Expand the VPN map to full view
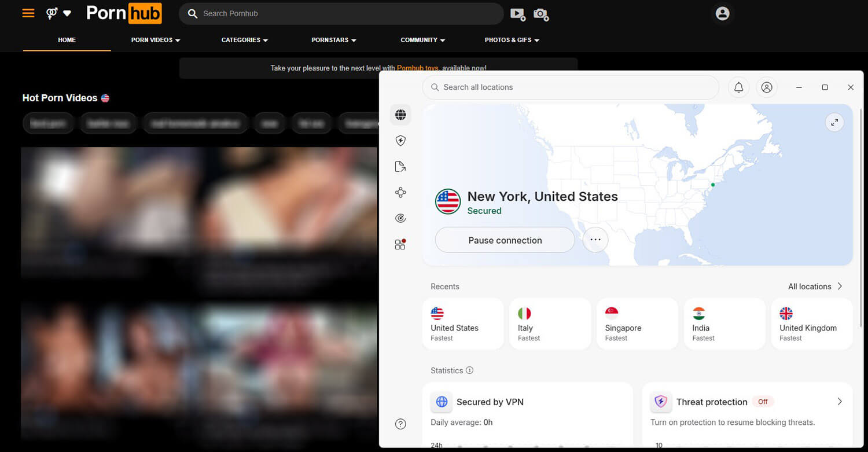This screenshot has height=452, width=868. [x=834, y=122]
